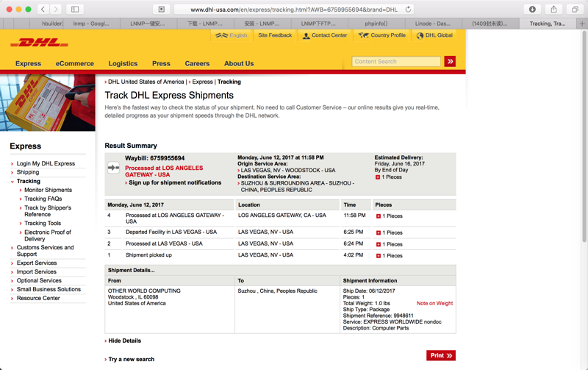The height and width of the screenshot is (370, 588).
Task: Open the eCommerce menu
Action: (75, 63)
